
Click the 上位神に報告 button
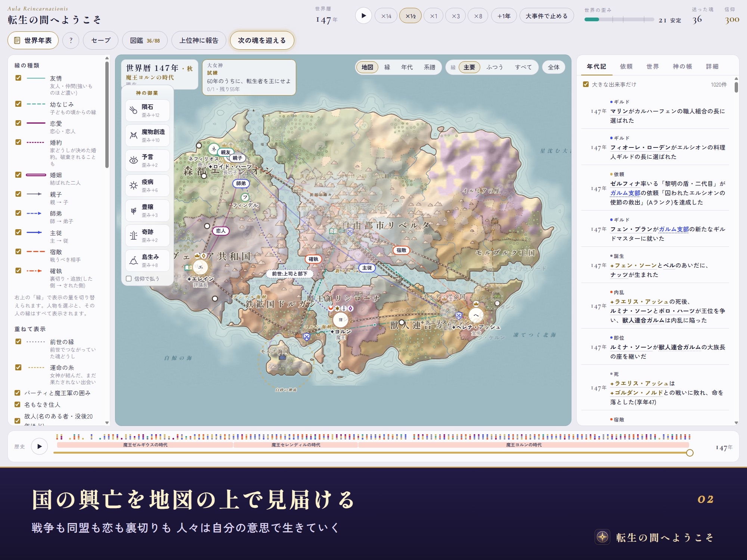[x=199, y=40]
